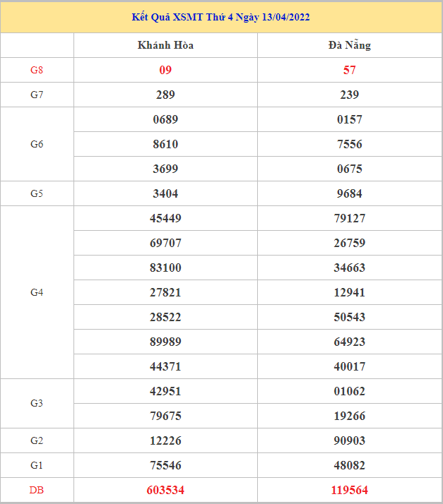Select the Đà Nẵng column header
The width and height of the screenshot is (443, 504).
349,45
